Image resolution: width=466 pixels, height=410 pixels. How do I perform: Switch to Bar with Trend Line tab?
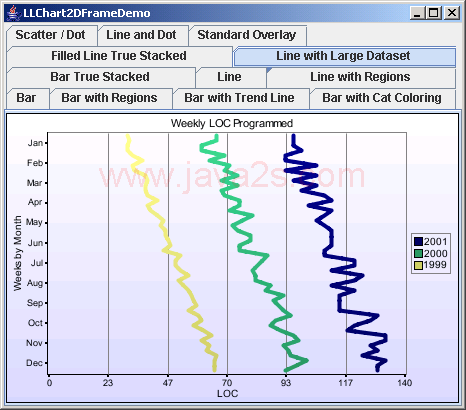click(240, 98)
